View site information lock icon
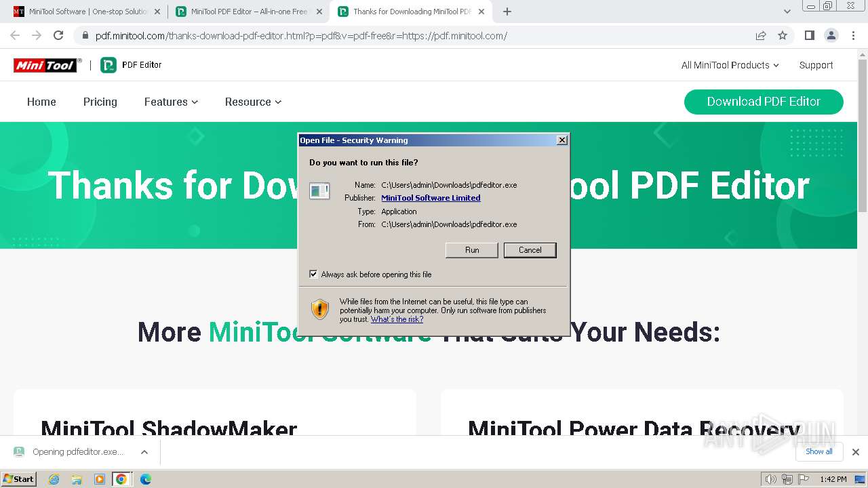The image size is (868, 488). [x=85, y=36]
